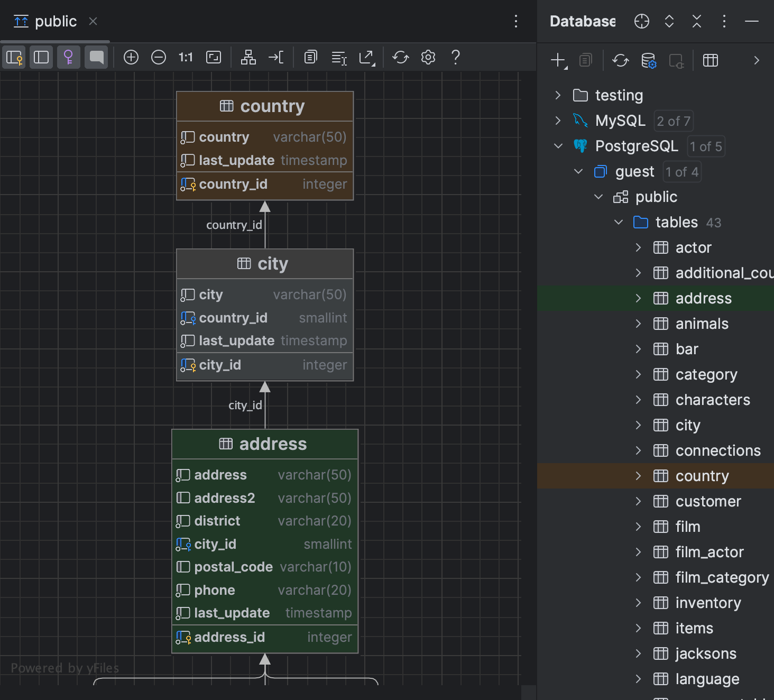Click the diagram help question mark icon
This screenshot has height=700, width=774.
tap(455, 57)
